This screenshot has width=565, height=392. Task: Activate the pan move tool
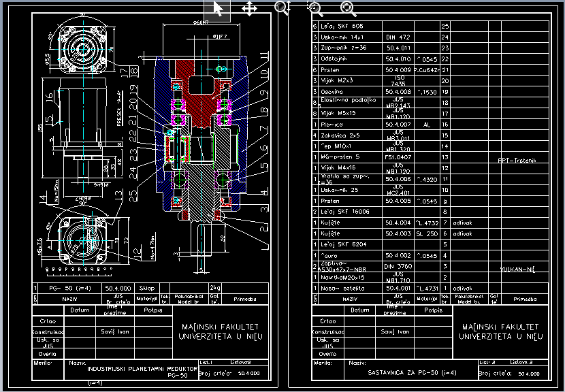[249, 8]
